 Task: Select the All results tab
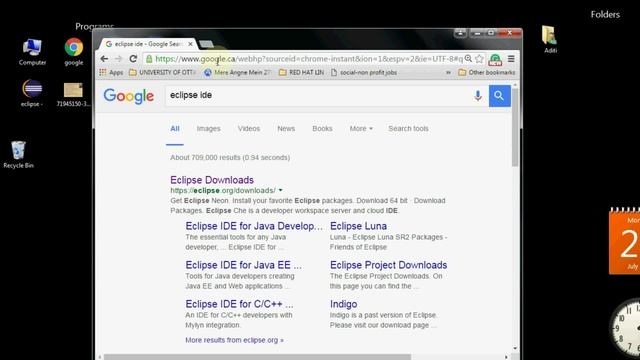[x=175, y=129]
